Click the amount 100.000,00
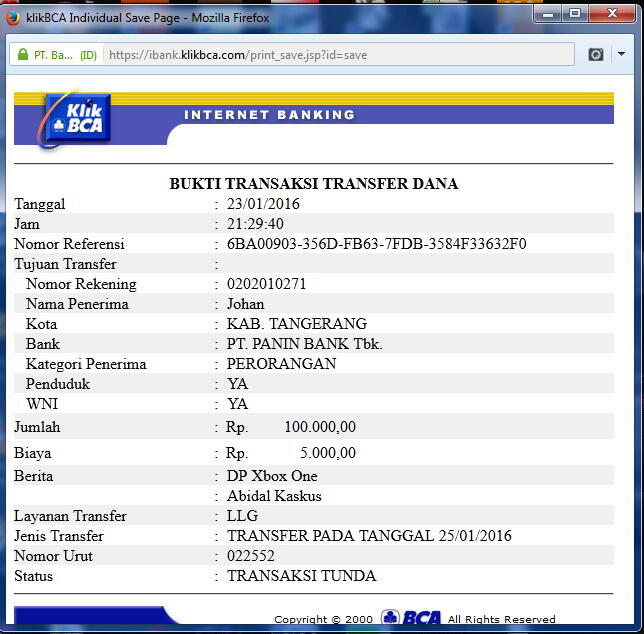Viewport: 644px width, 634px height. (320, 427)
